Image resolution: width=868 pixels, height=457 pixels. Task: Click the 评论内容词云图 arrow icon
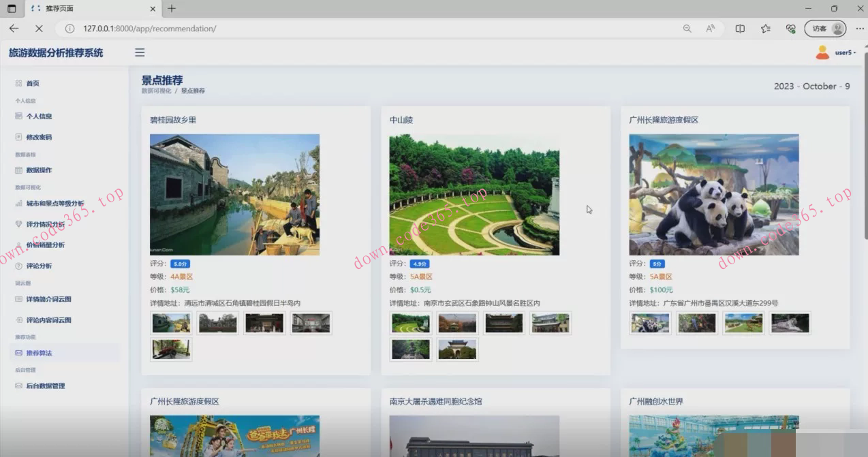18,320
